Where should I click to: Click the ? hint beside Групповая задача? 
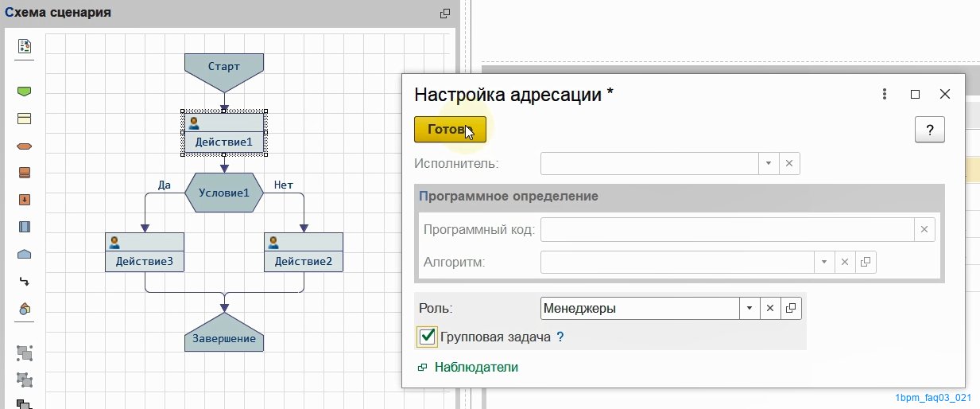pos(560,337)
